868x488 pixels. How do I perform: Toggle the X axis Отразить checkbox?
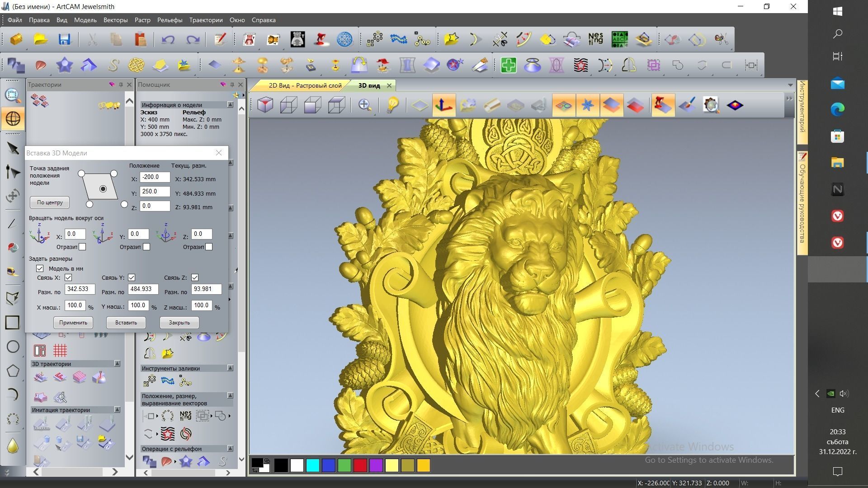pos(82,247)
